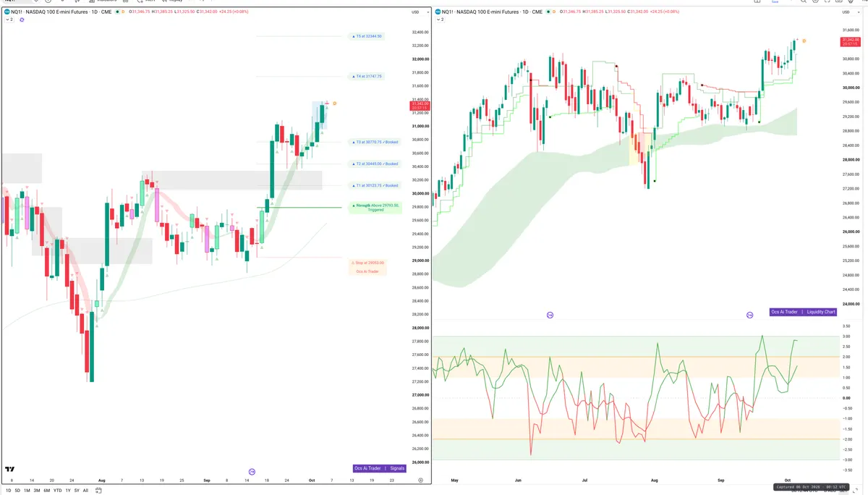This screenshot has width=868, height=495.
Task: Click the September event marker on right chart
Action: tap(750, 315)
